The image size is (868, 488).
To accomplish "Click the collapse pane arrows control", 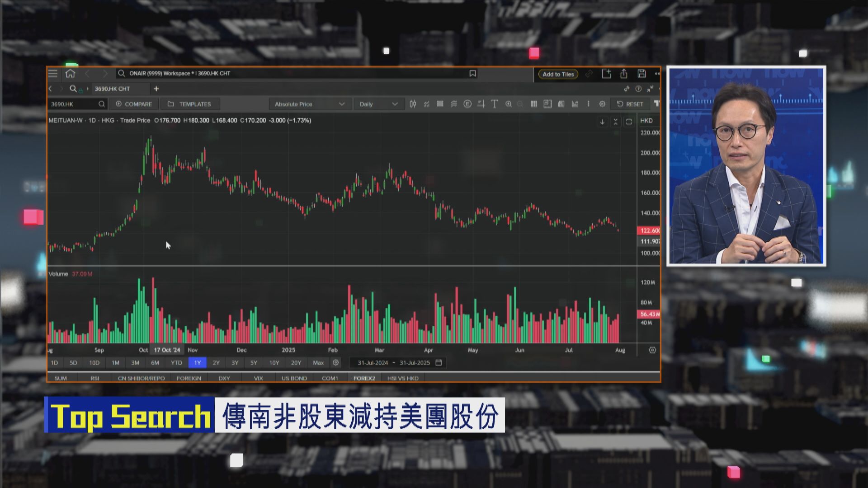I will [615, 122].
